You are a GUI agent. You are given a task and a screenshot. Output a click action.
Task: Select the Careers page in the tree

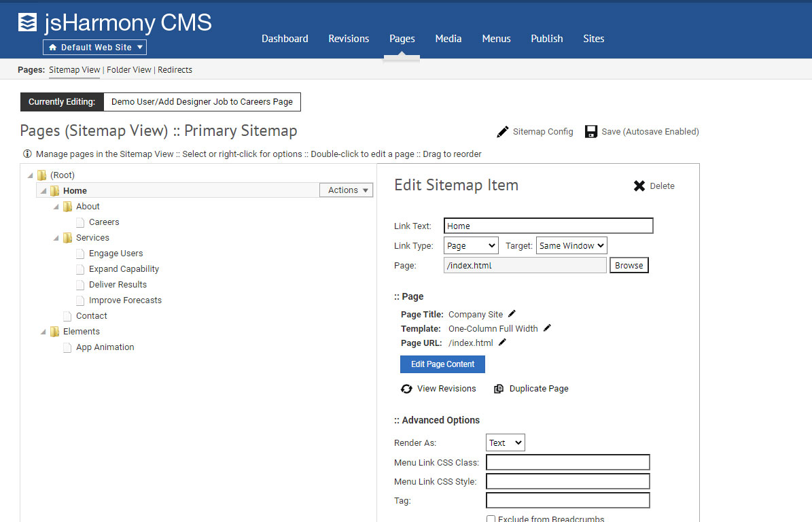(x=104, y=222)
